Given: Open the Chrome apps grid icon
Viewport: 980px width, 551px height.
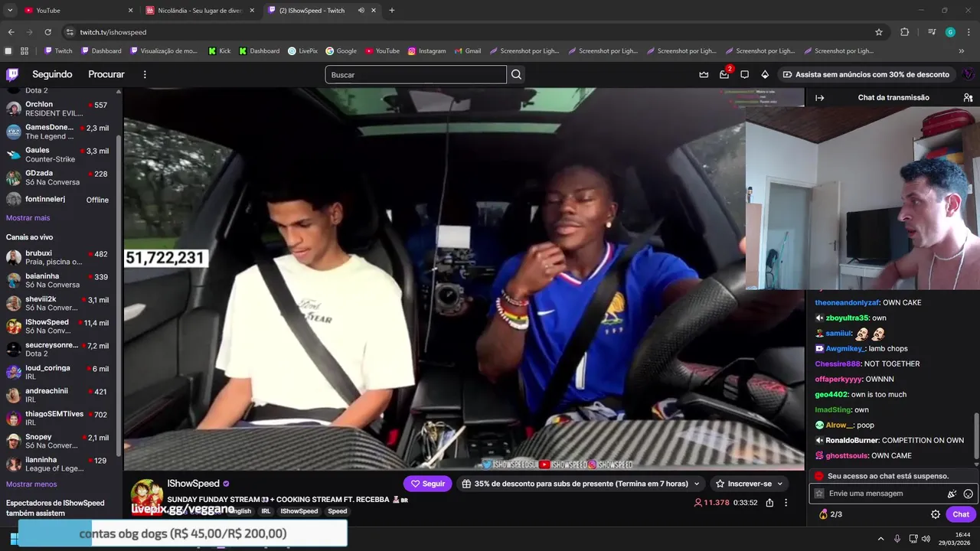Looking at the screenshot, I should click(24, 51).
